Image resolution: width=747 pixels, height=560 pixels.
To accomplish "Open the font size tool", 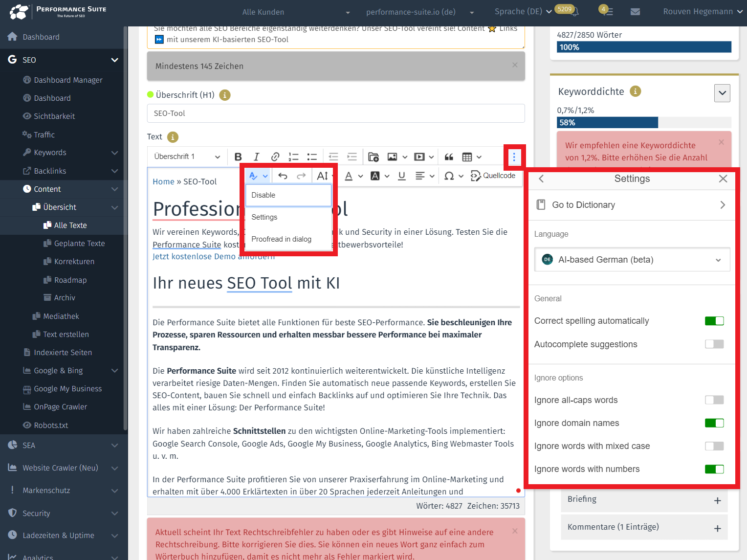I will pyautogui.click(x=323, y=176).
